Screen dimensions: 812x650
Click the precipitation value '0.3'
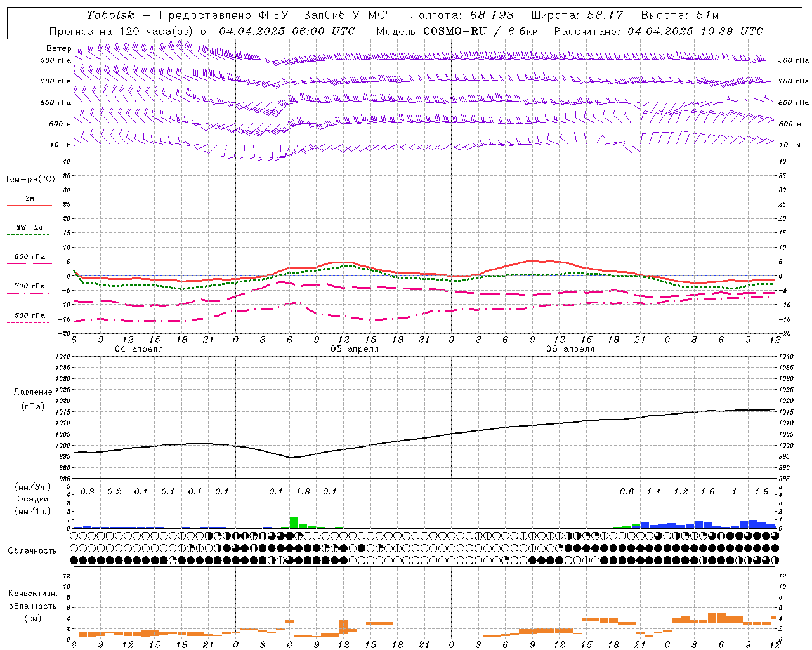pos(88,492)
